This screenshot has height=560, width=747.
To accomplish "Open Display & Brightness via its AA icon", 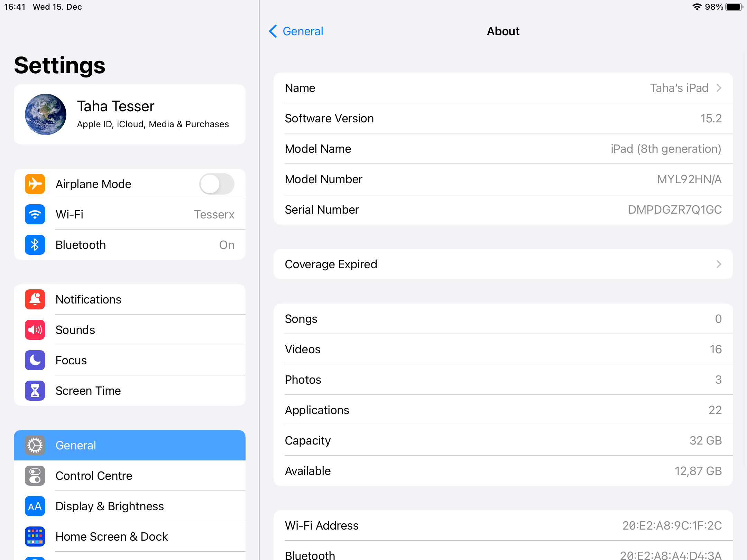I will coord(35,506).
